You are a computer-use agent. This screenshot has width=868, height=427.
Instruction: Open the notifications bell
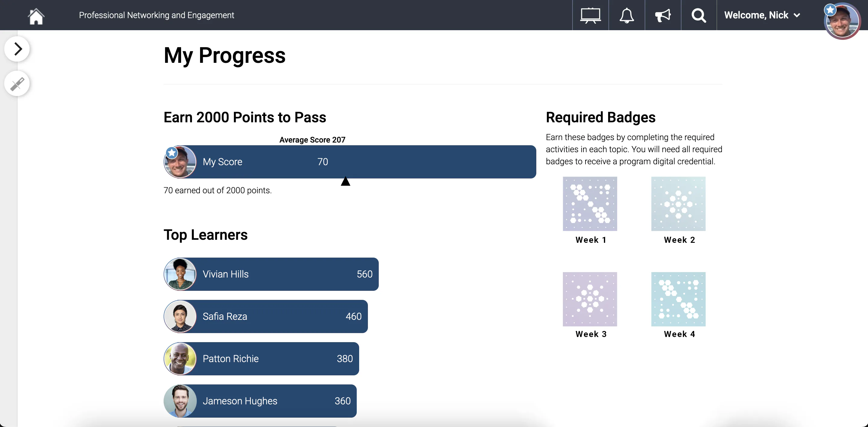tap(626, 15)
